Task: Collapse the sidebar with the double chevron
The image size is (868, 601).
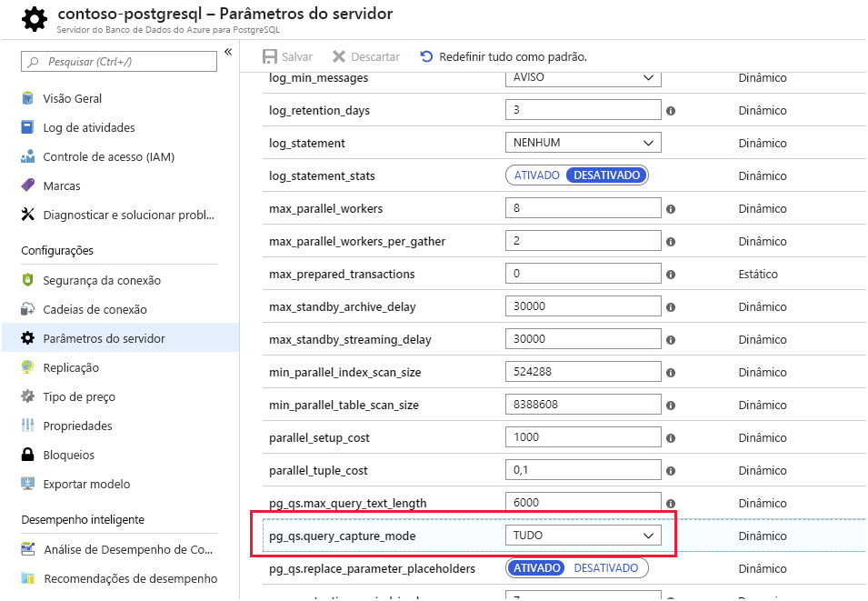Action: click(x=228, y=52)
